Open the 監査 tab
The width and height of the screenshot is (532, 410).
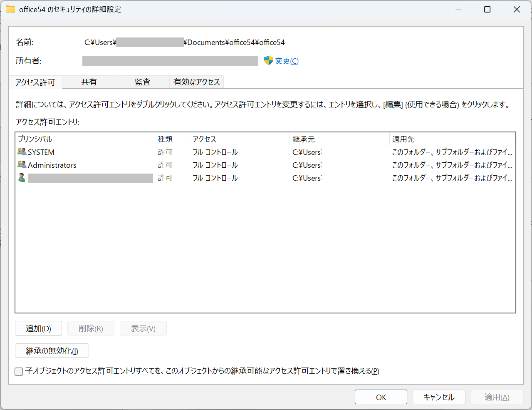(x=142, y=82)
